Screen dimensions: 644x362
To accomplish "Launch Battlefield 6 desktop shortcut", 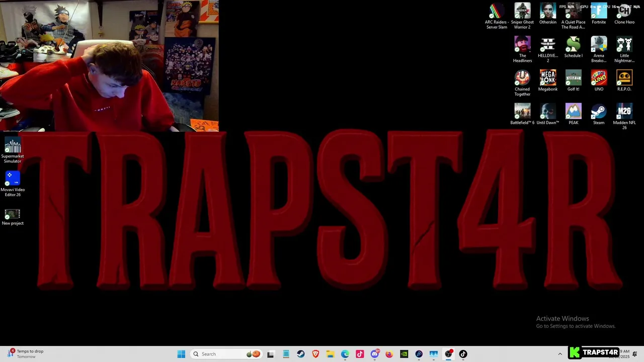I will (522, 114).
